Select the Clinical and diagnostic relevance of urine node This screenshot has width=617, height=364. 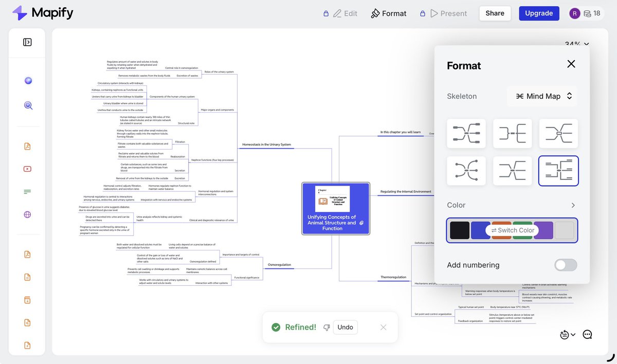coord(212,220)
